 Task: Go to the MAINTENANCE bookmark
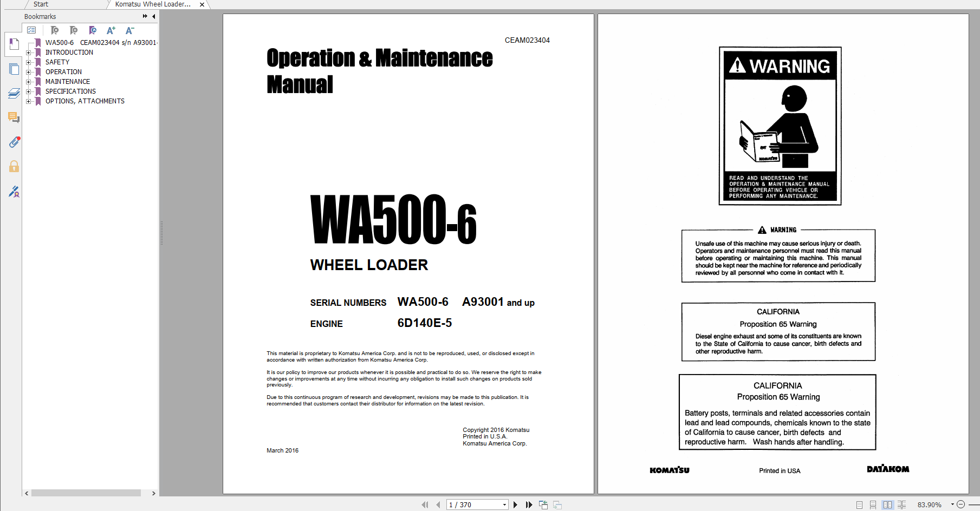[68, 82]
